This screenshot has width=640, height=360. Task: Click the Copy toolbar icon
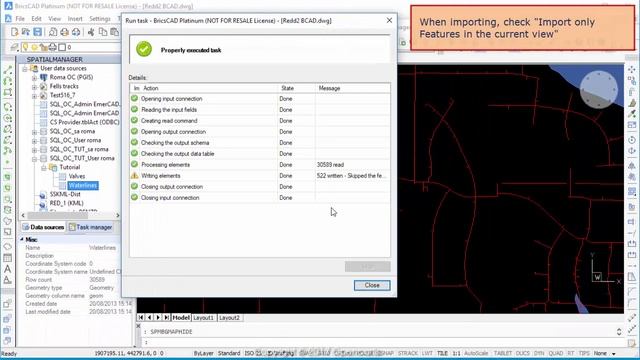pos(103,32)
